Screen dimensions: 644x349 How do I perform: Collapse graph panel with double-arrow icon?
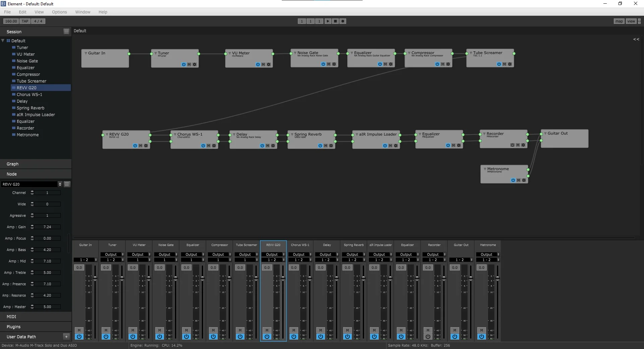pyautogui.click(x=636, y=39)
